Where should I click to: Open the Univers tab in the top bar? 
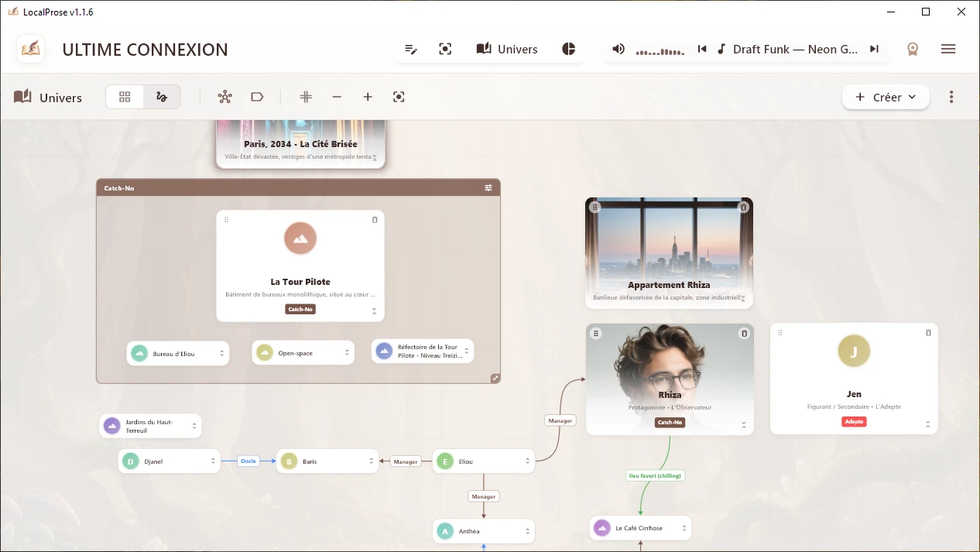coord(507,48)
